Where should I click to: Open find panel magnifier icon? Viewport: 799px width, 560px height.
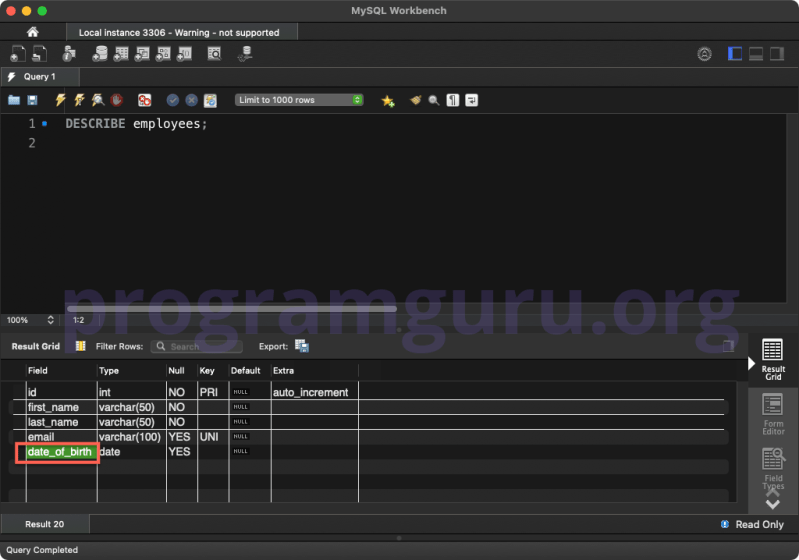(x=434, y=100)
